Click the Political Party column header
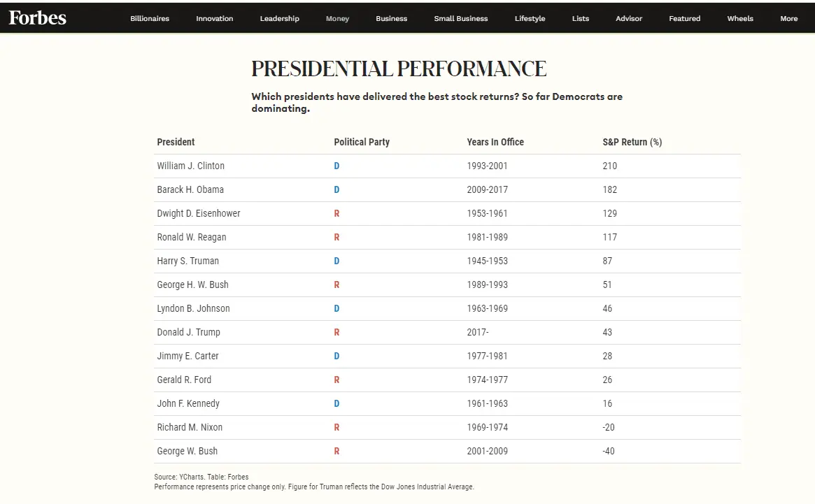Image resolution: width=815 pixels, height=504 pixels. coord(362,142)
